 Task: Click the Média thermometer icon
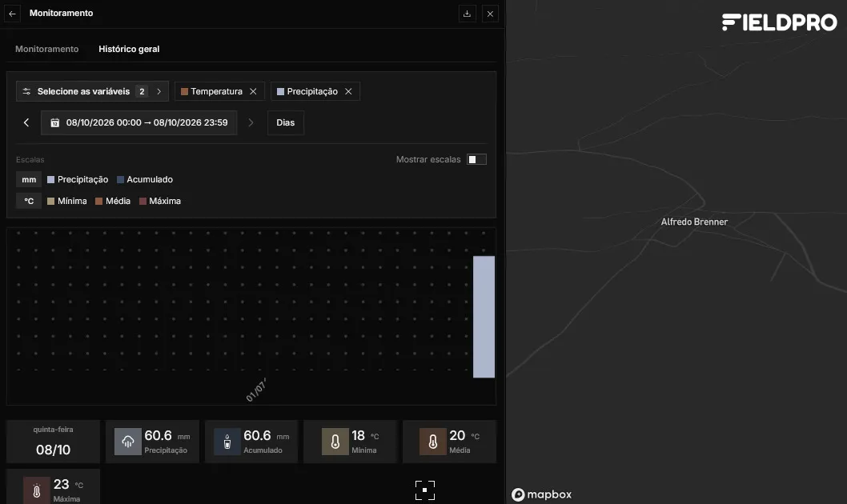tap(433, 442)
